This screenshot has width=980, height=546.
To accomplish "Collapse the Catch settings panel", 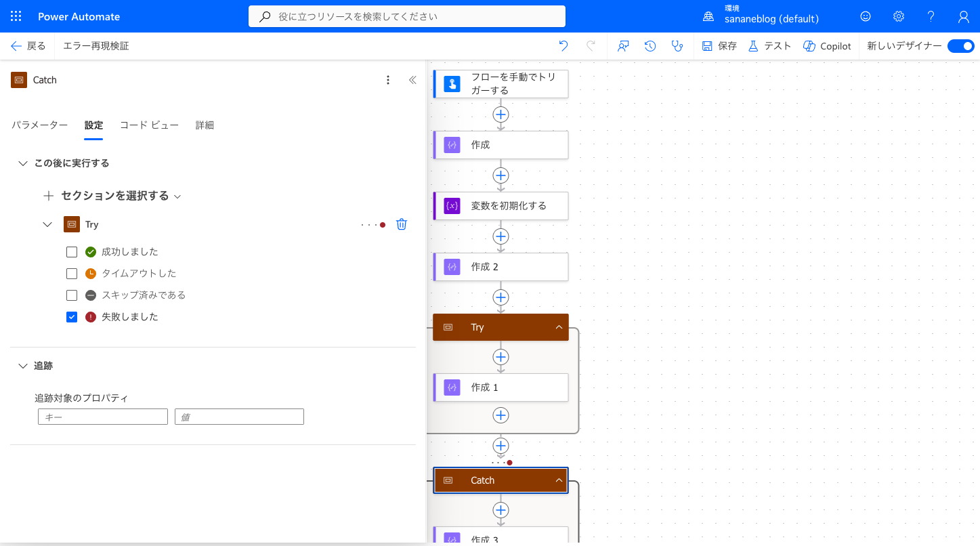I will click(412, 80).
